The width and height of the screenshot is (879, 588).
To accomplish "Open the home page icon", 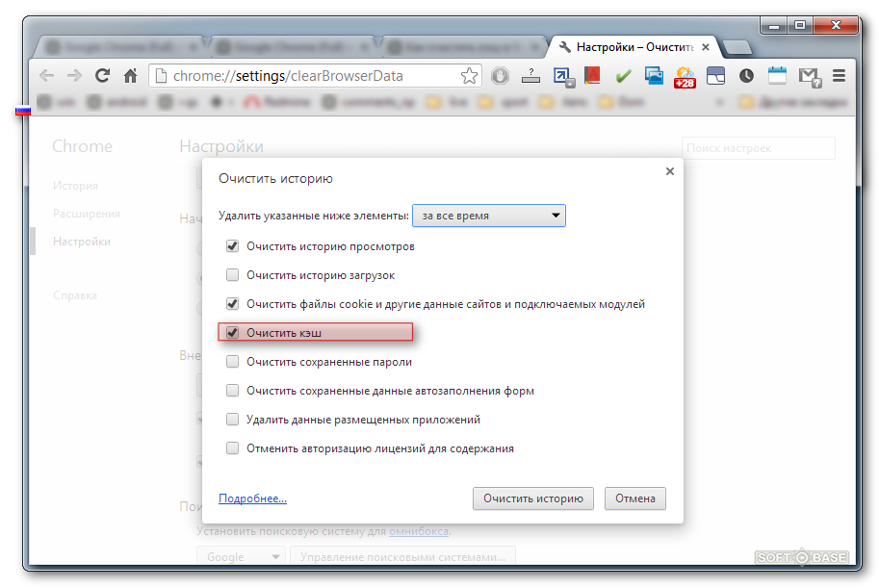I will tap(131, 76).
